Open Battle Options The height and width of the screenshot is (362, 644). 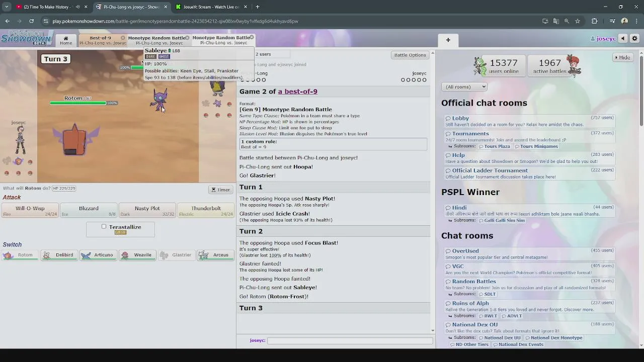pos(410,55)
